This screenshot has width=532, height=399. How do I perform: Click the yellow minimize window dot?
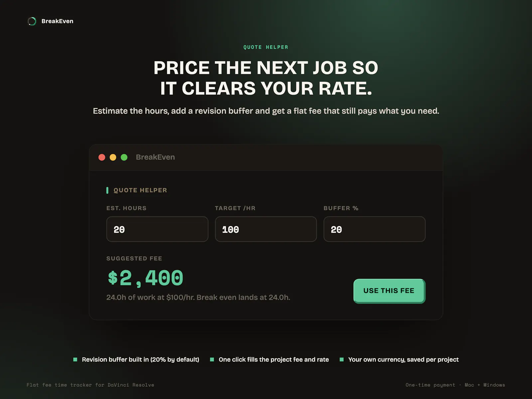(x=113, y=157)
